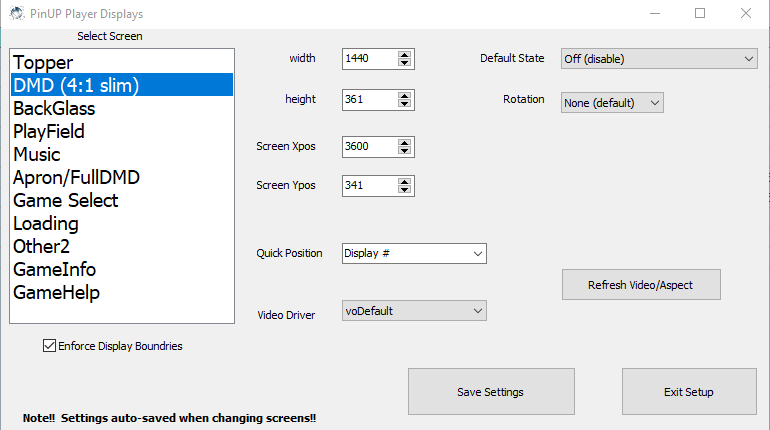The image size is (770, 430).
Task: Open the Quick Position Display # dropdown
Action: (414, 253)
